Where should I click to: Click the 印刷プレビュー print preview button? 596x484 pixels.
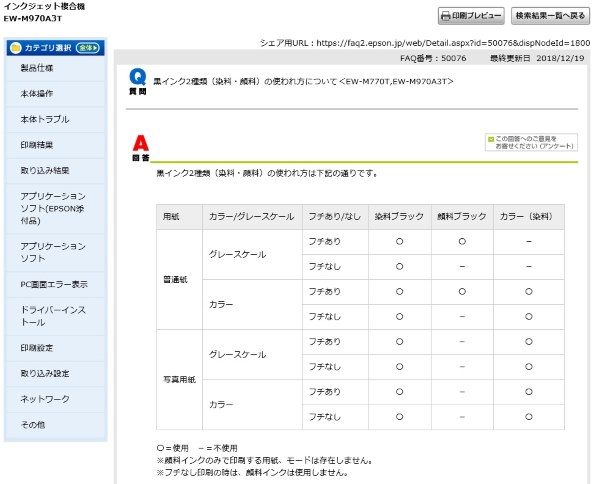coord(471,16)
